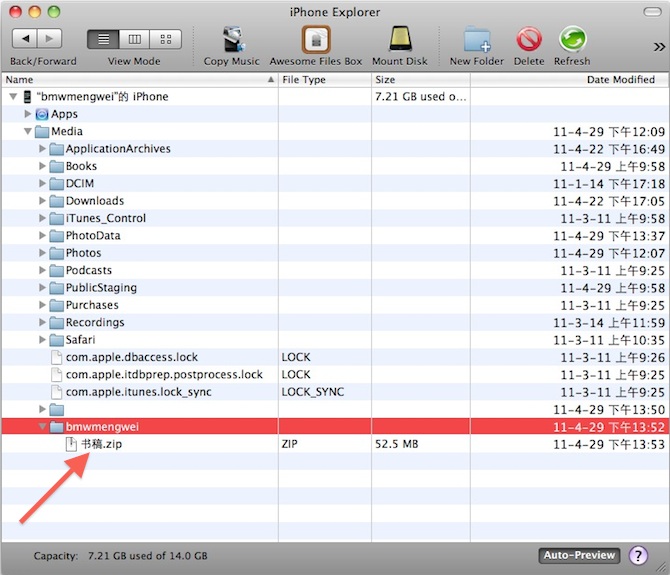The image size is (670, 575).
Task: Select the Recordings folder icon
Action: pyautogui.click(x=56, y=323)
